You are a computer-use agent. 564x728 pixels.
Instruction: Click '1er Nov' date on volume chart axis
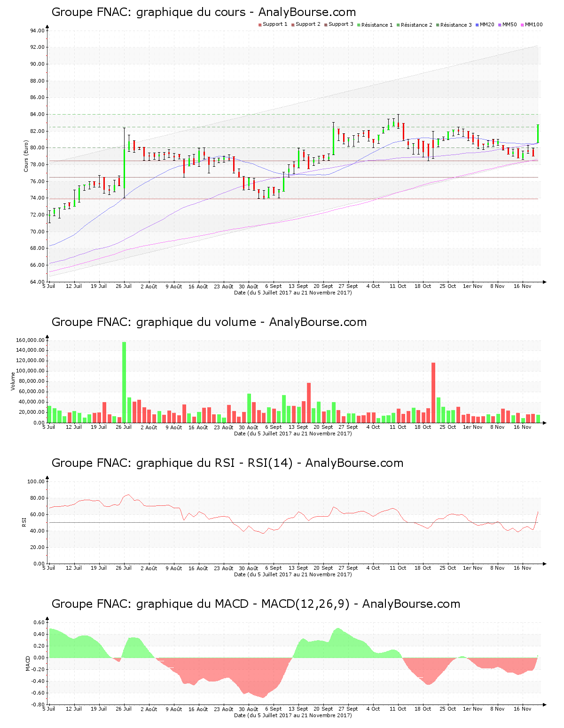(x=472, y=427)
